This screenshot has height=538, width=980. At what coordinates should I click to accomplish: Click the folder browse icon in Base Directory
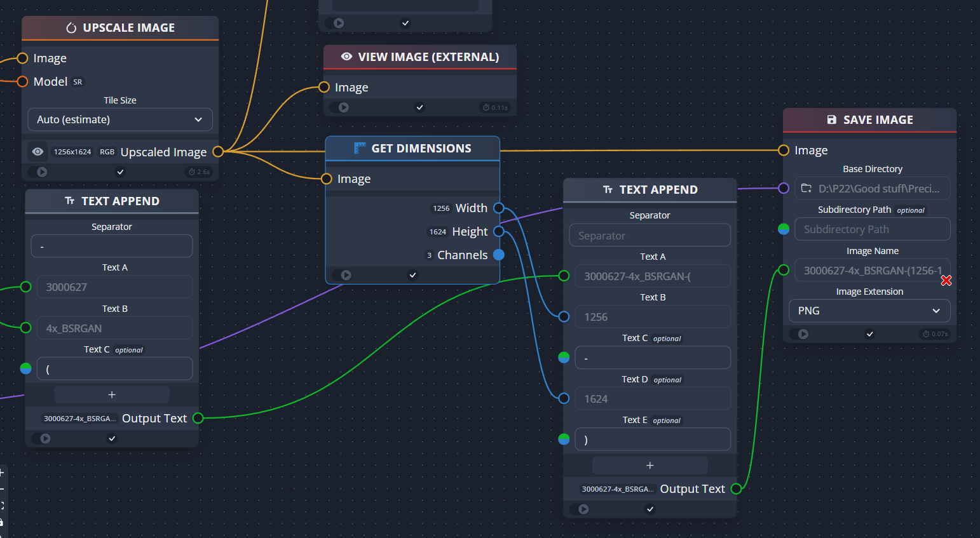[806, 188]
